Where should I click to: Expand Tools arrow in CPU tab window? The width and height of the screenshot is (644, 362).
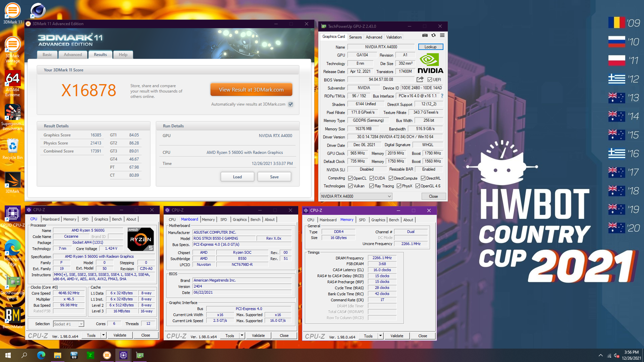coord(103,335)
